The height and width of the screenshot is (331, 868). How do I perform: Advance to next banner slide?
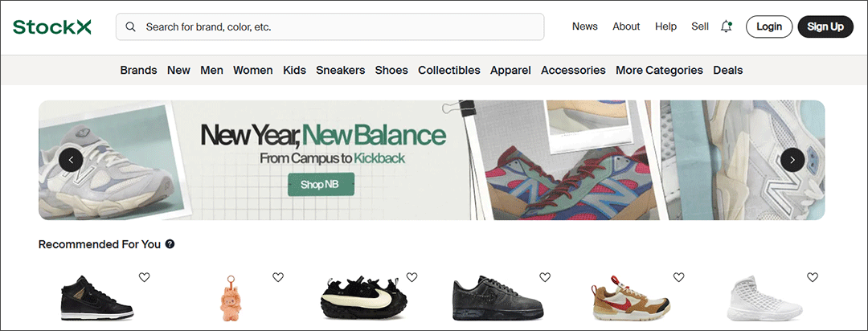[792, 160]
